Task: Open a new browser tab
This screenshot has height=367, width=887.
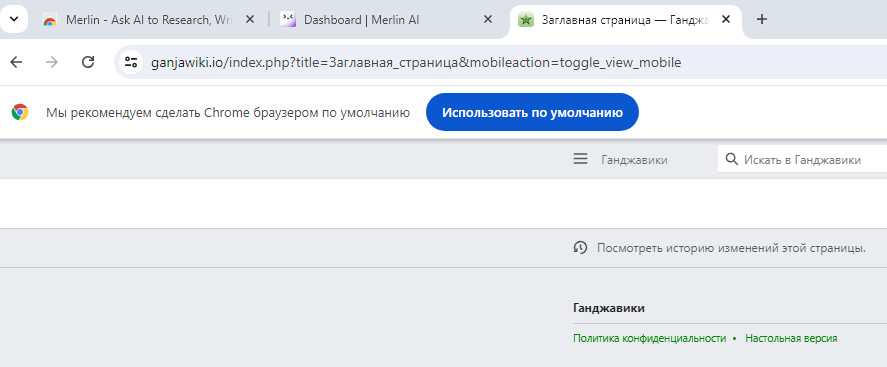Action: coord(762,19)
